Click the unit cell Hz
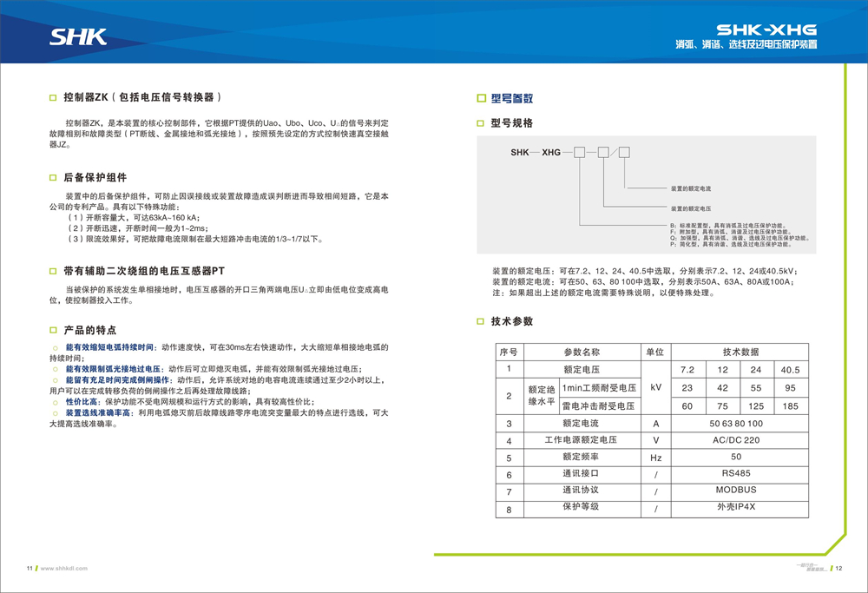The width and height of the screenshot is (868, 593). pos(655,458)
